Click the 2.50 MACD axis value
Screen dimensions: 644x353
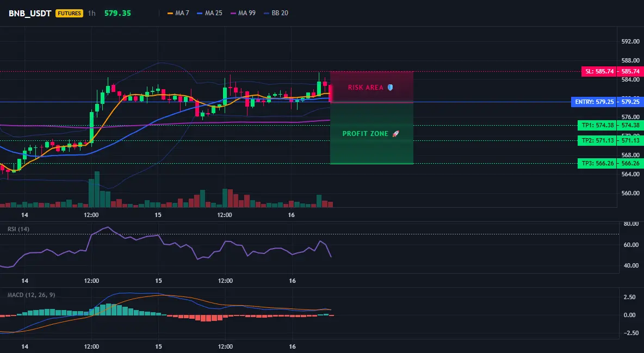point(630,297)
